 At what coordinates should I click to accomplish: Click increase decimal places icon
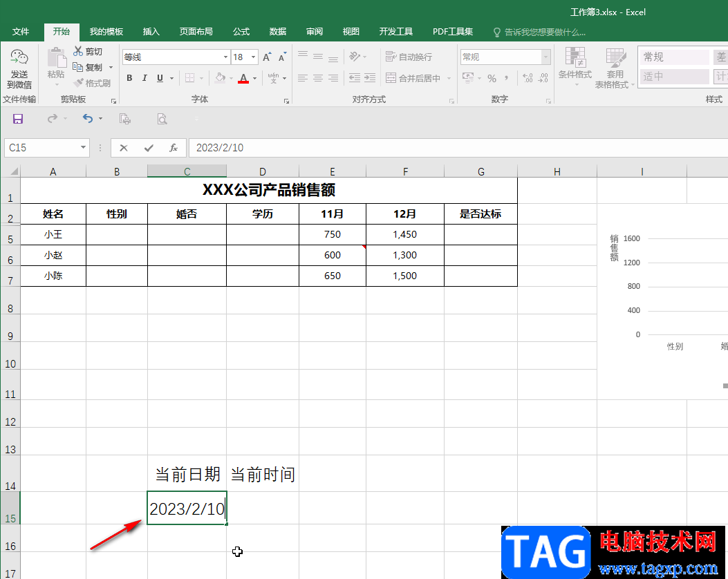528,78
